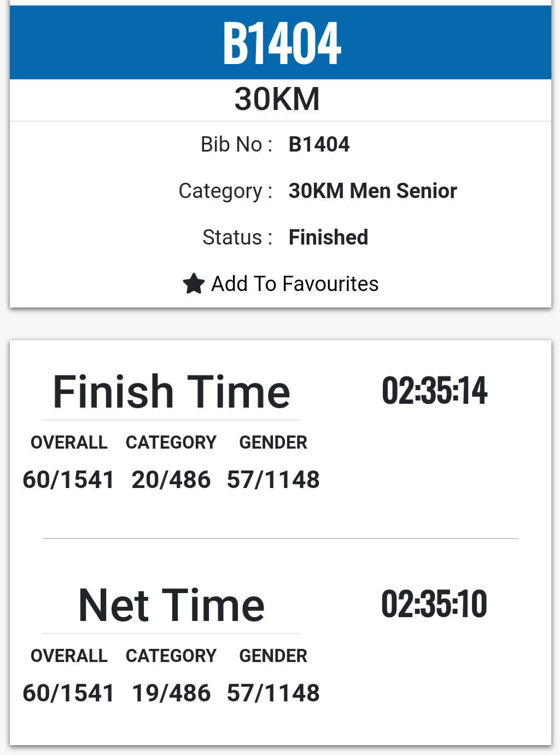Click the 20/486 category rank for Finish Time
Image resolution: width=560 pixels, height=755 pixels.
[171, 480]
